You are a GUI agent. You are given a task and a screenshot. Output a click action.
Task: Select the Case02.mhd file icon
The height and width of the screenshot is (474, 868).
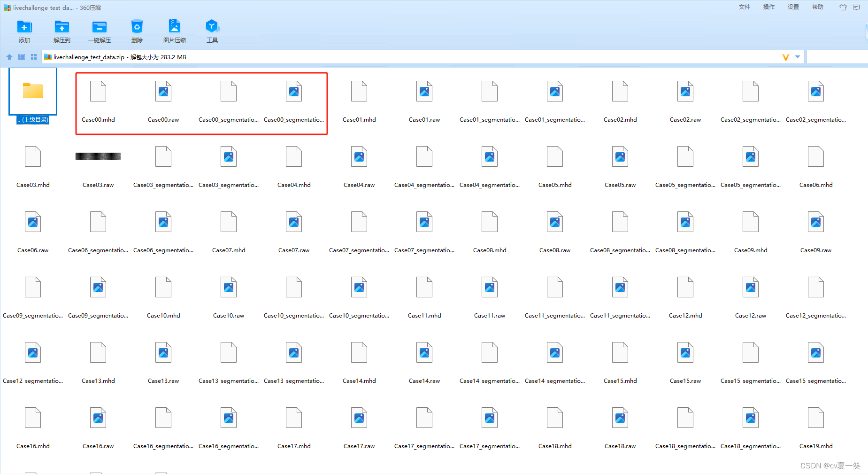pyautogui.click(x=620, y=91)
